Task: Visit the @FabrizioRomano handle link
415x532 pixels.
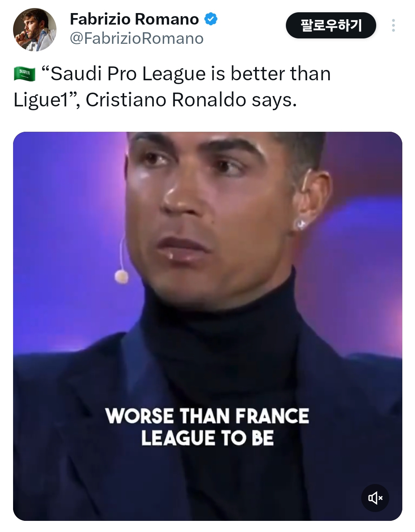Action: tap(136, 38)
